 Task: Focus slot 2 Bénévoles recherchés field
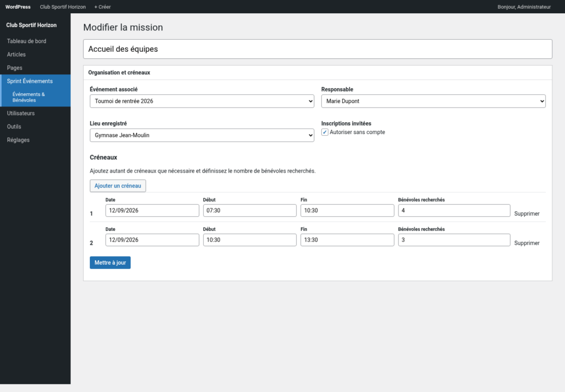tap(454, 240)
